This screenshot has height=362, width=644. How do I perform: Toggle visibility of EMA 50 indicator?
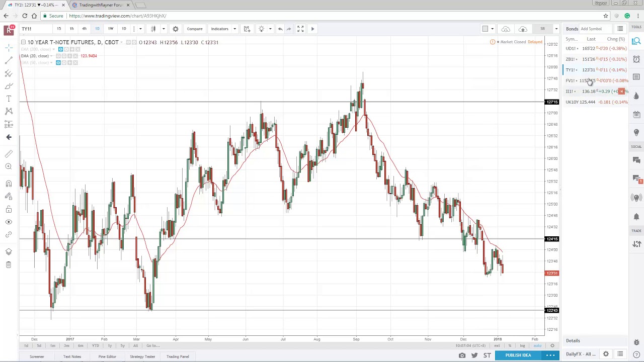tap(58, 62)
